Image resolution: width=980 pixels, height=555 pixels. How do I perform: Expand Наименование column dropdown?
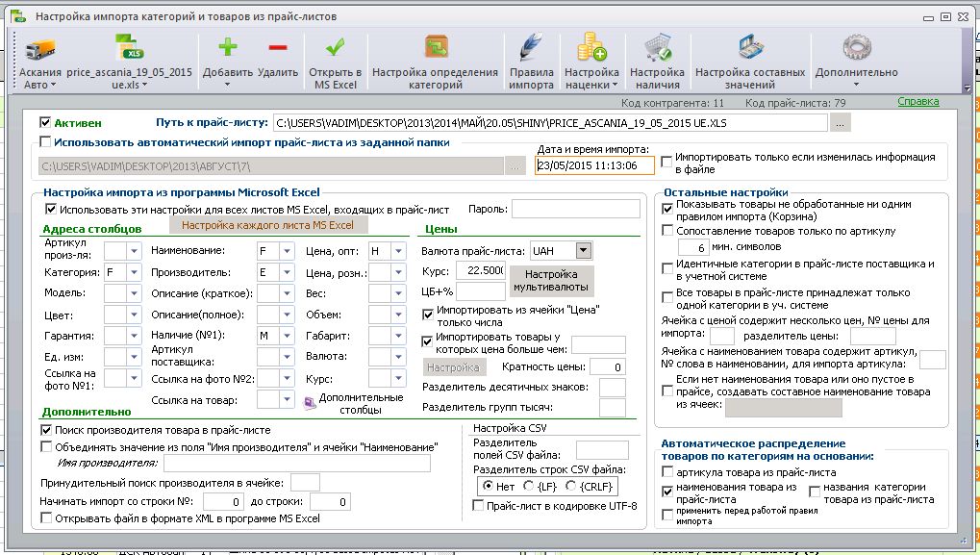coord(287,251)
